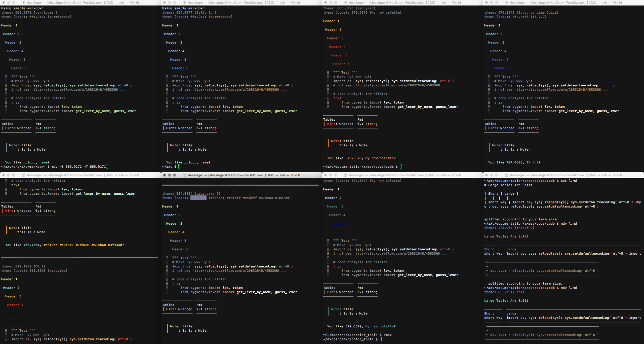Viewport: 644px width, 344px height.
Task: Click stackoverflow URL in Burgundy Lime Juice terminal
Action: click(x=557, y=90)
